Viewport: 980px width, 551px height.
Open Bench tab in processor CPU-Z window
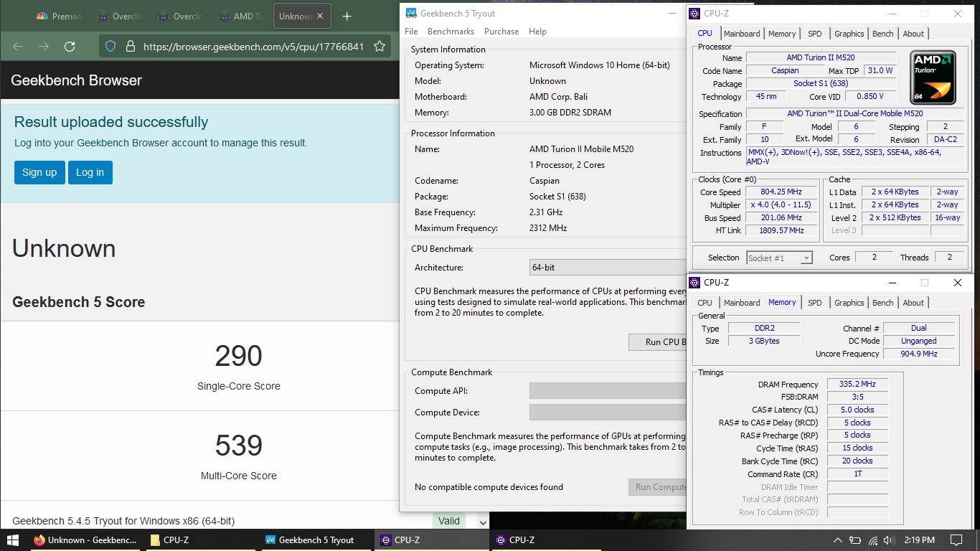pyautogui.click(x=883, y=34)
